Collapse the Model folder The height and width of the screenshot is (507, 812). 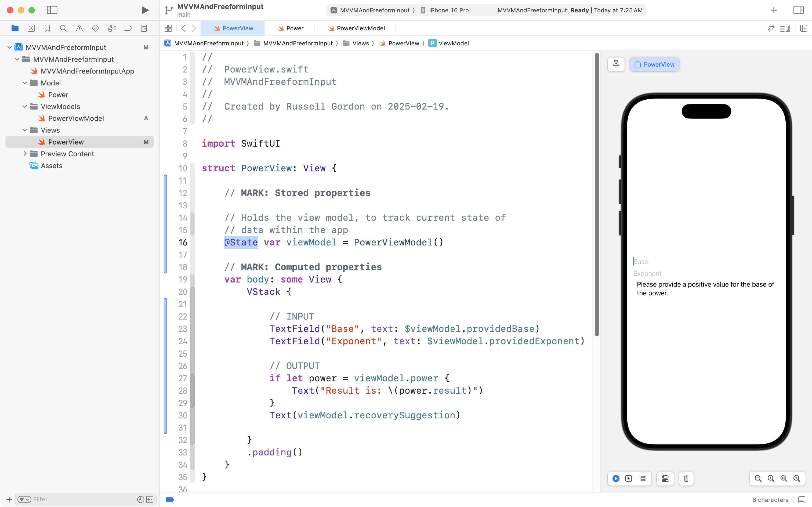(24, 83)
